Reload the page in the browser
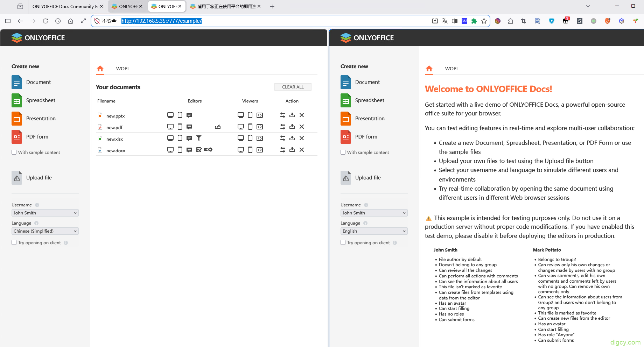 point(45,21)
